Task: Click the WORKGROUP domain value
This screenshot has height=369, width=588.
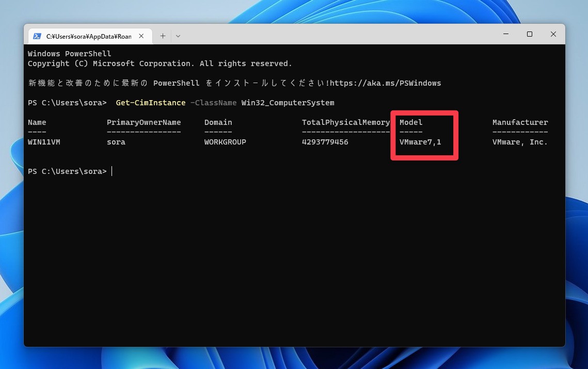Action: point(225,142)
